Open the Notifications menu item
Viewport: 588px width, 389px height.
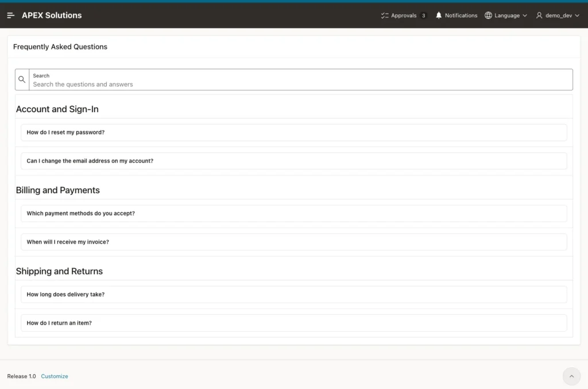point(456,16)
